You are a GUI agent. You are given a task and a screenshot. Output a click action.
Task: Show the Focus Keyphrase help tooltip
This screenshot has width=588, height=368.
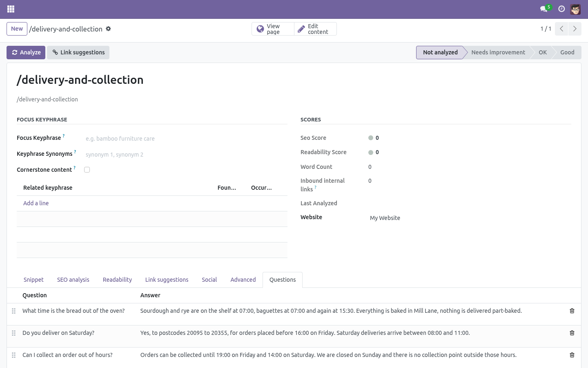[x=64, y=136]
